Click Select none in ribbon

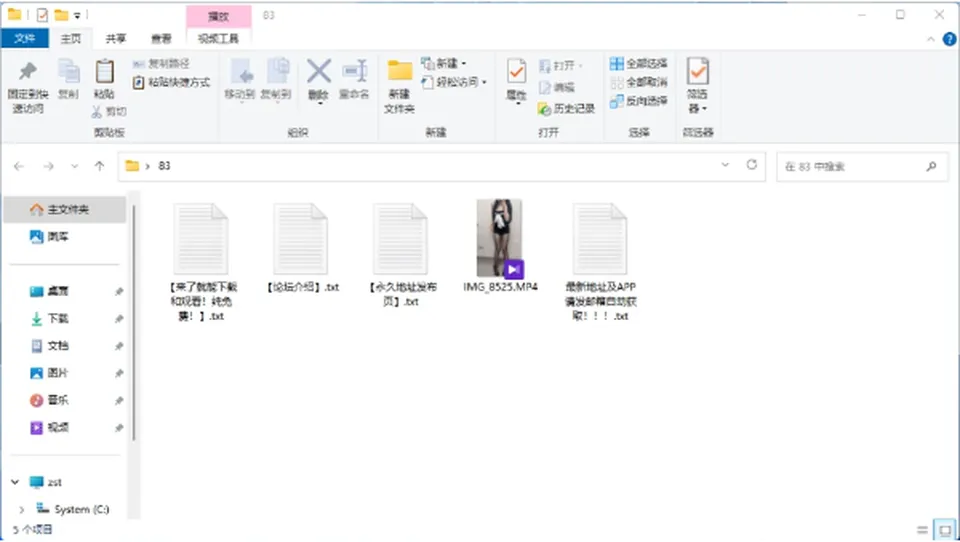639,82
